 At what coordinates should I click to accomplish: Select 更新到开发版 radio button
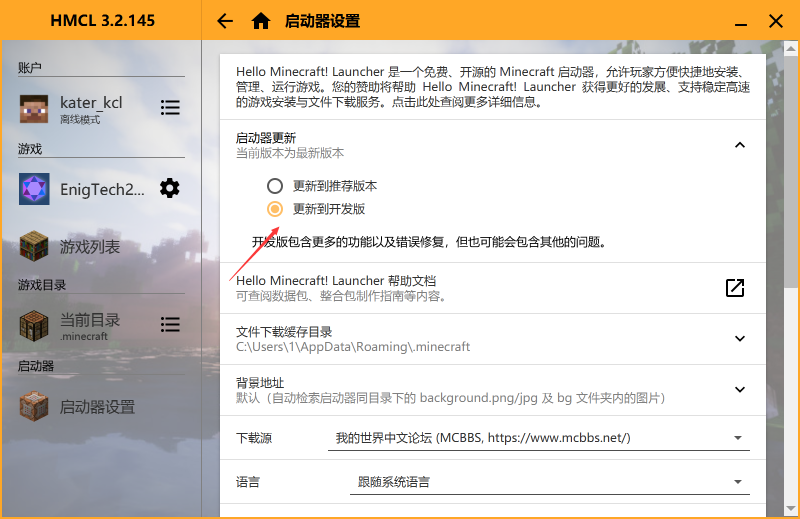click(275, 209)
